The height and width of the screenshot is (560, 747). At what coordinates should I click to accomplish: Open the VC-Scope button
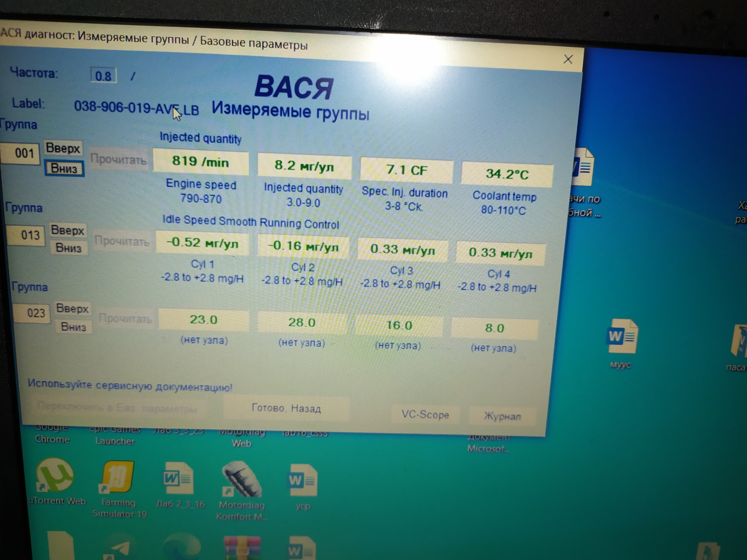click(425, 415)
